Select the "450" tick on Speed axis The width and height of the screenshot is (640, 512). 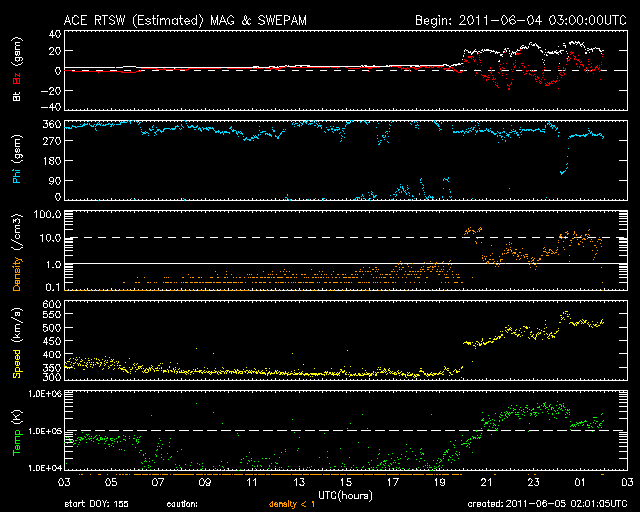point(52,341)
